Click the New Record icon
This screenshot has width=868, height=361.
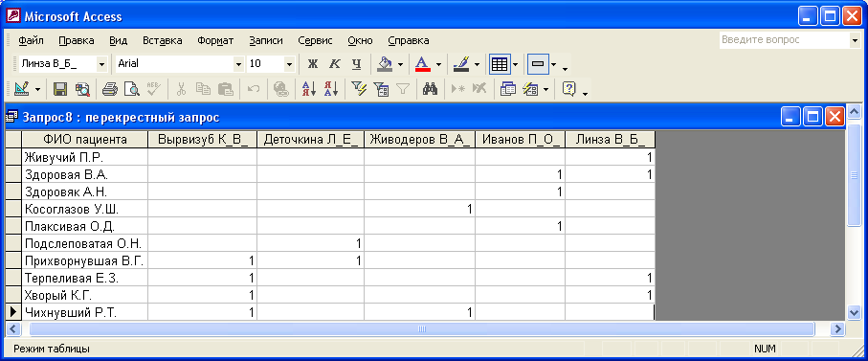click(457, 89)
